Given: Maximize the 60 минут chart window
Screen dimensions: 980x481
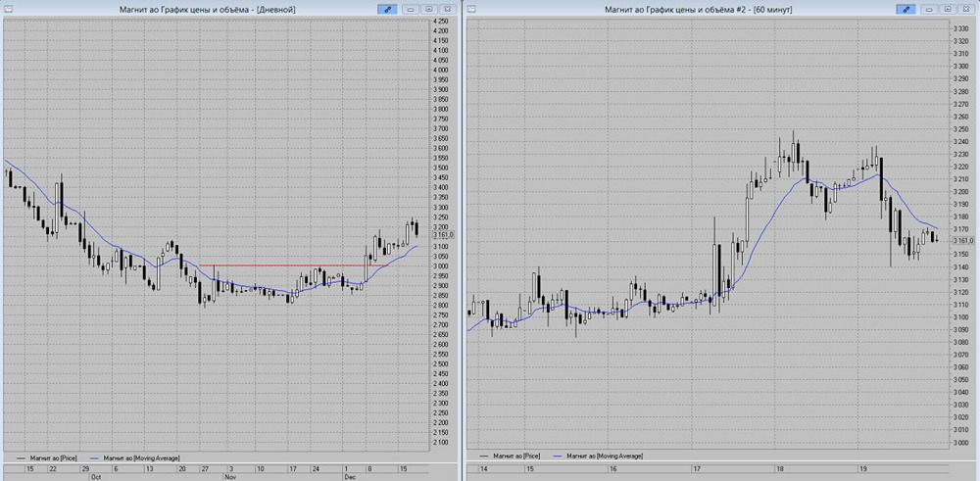Looking at the screenshot, I should pos(947,8).
